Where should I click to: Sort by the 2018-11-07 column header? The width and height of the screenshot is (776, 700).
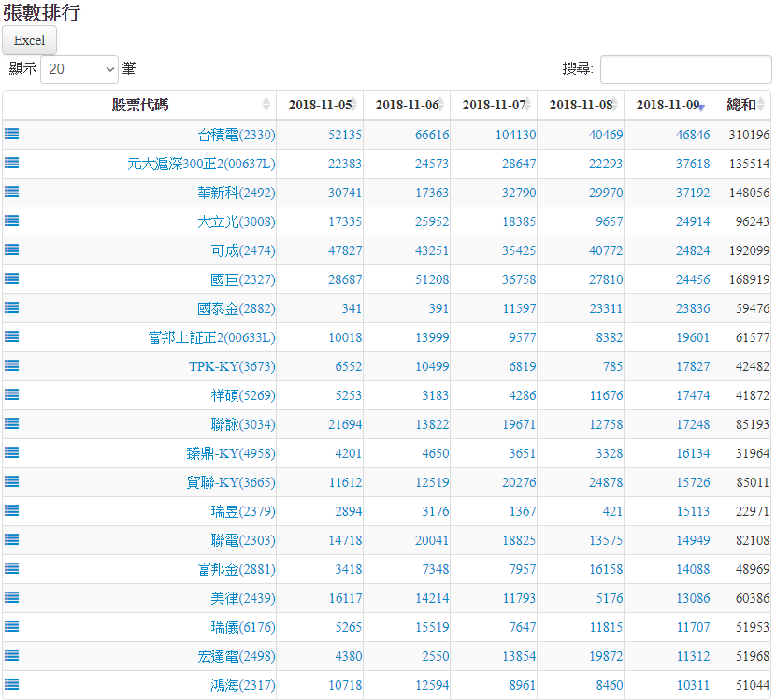click(493, 105)
